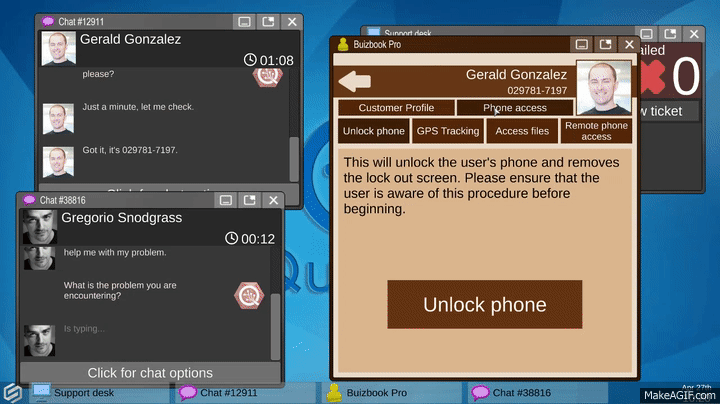The image size is (720, 404).
Task: Select the GPS Tracking option
Action: (x=447, y=131)
